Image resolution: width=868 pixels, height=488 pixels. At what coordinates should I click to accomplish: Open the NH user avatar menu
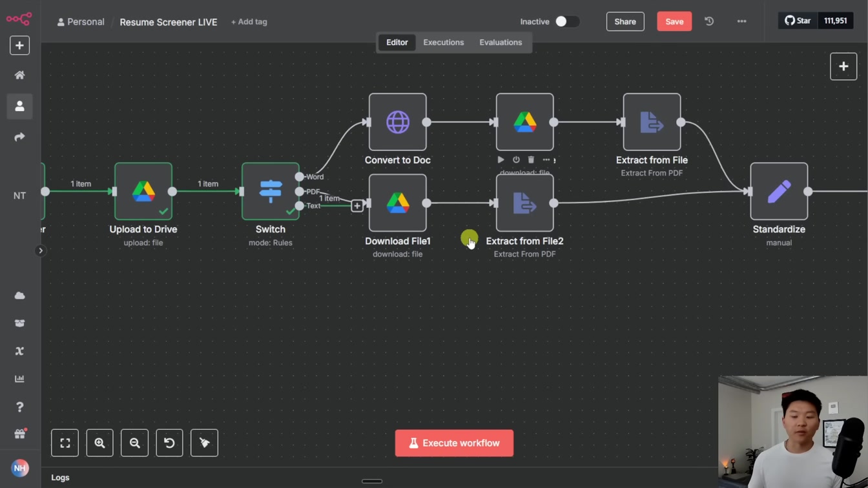(x=19, y=468)
